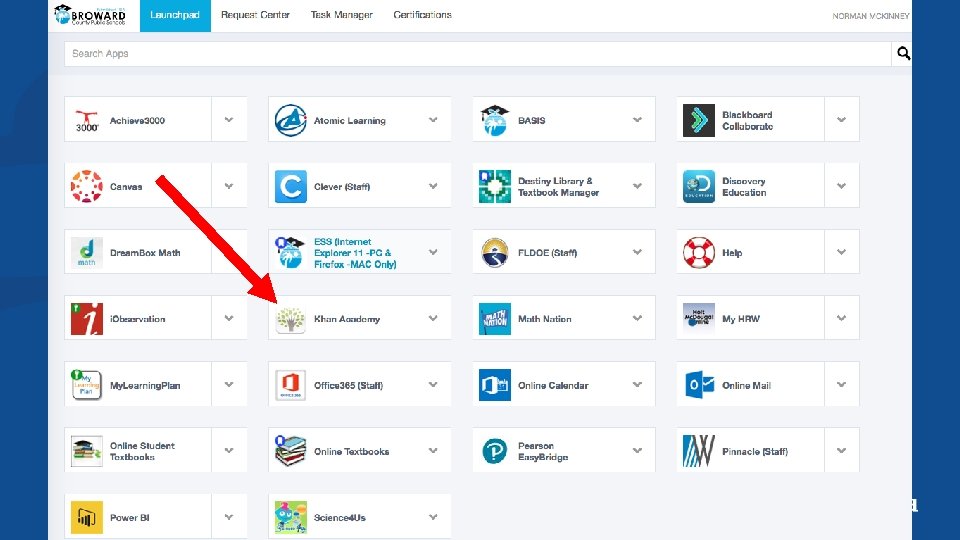Click the Online Student Textbooks icon

coord(86,451)
